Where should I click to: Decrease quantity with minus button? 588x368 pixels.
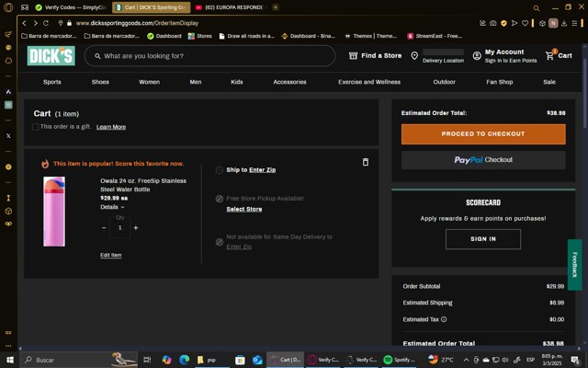pyautogui.click(x=104, y=228)
